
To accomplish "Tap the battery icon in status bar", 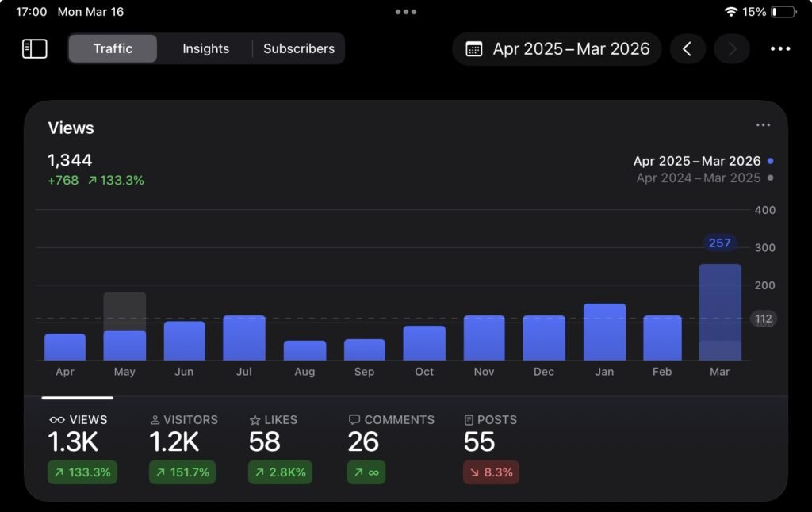I will point(783,12).
